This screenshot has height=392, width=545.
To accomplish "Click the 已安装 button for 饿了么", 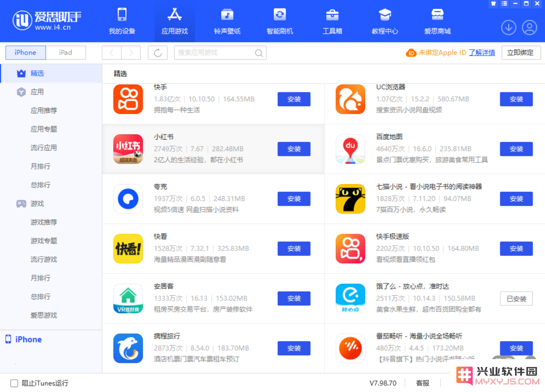I will coord(517,299).
